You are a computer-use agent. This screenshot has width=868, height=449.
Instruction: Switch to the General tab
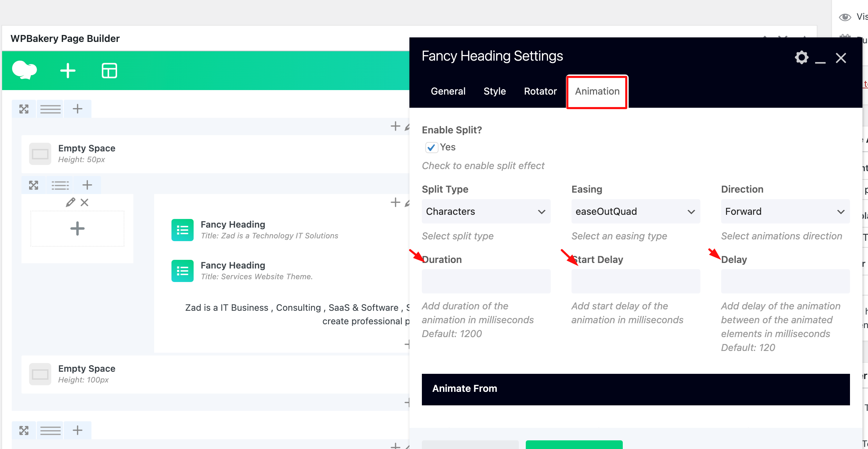pos(448,91)
